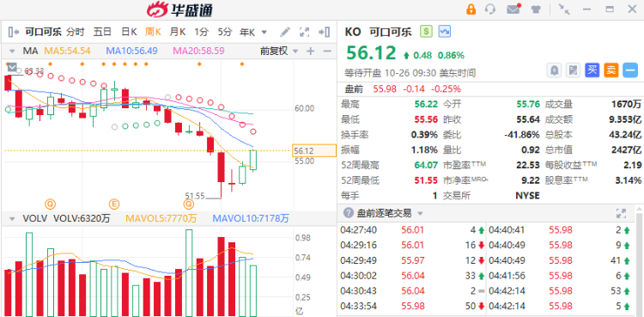
Task: Expand the pre-market trades panel fullscreen
Action: tap(621, 213)
